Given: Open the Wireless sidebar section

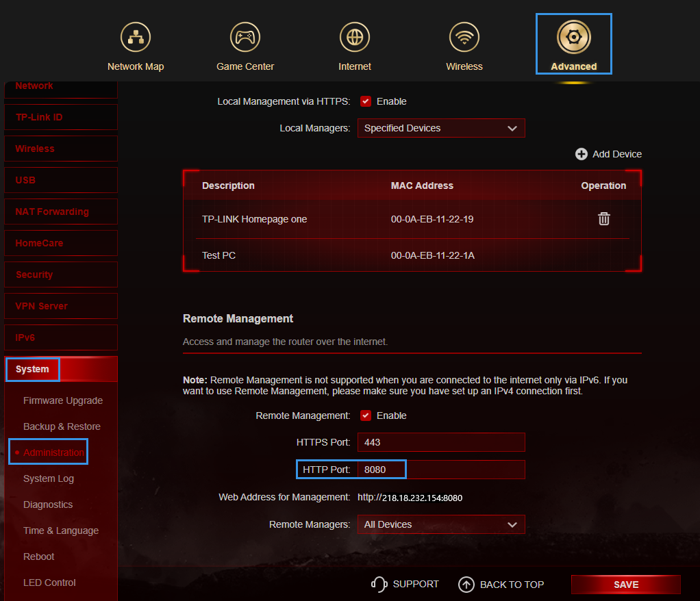Looking at the screenshot, I should [61, 149].
